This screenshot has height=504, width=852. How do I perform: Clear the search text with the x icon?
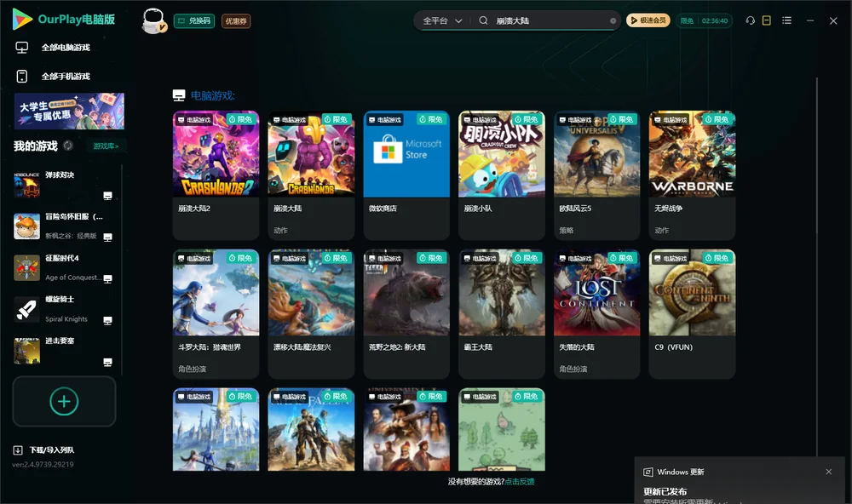pos(613,21)
